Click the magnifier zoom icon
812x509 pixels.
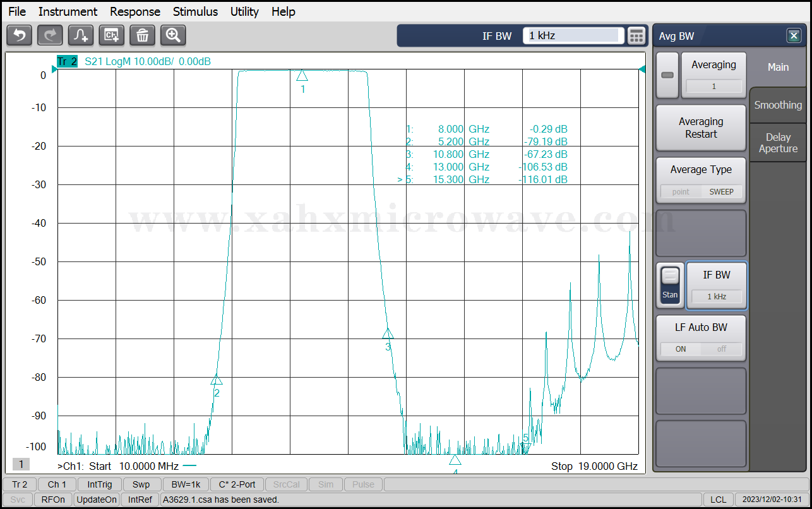click(173, 35)
